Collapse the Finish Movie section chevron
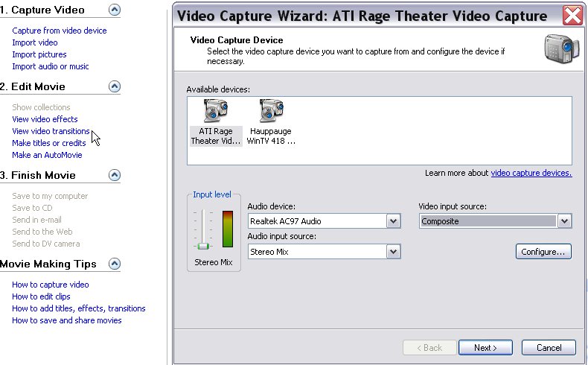 [115, 175]
